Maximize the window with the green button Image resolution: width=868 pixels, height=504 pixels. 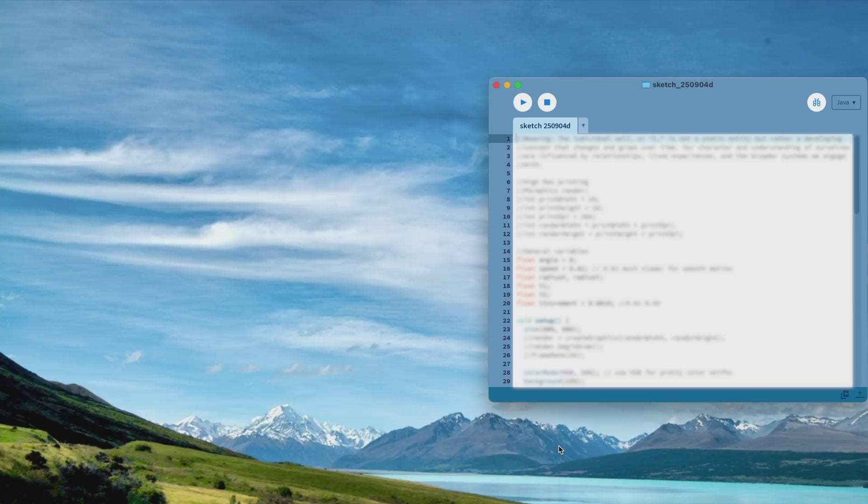pos(518,85)
